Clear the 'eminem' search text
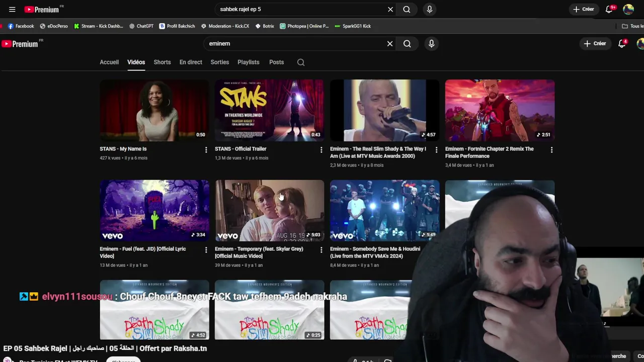The height and width of the screenshot is (362, 644). click(x=390, y=44)
